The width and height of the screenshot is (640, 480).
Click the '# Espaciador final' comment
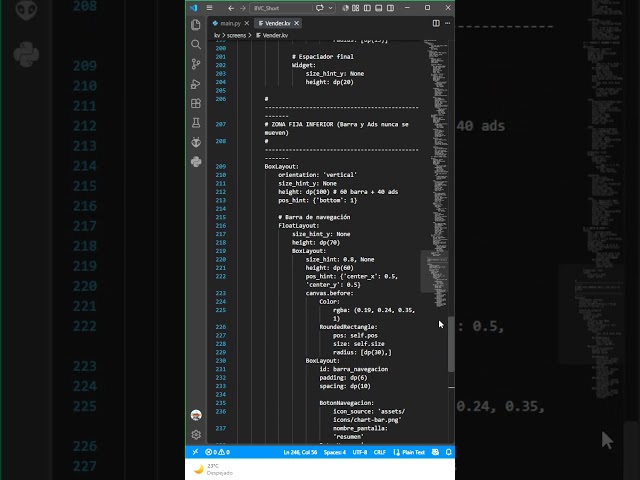(x=323, y=57)
